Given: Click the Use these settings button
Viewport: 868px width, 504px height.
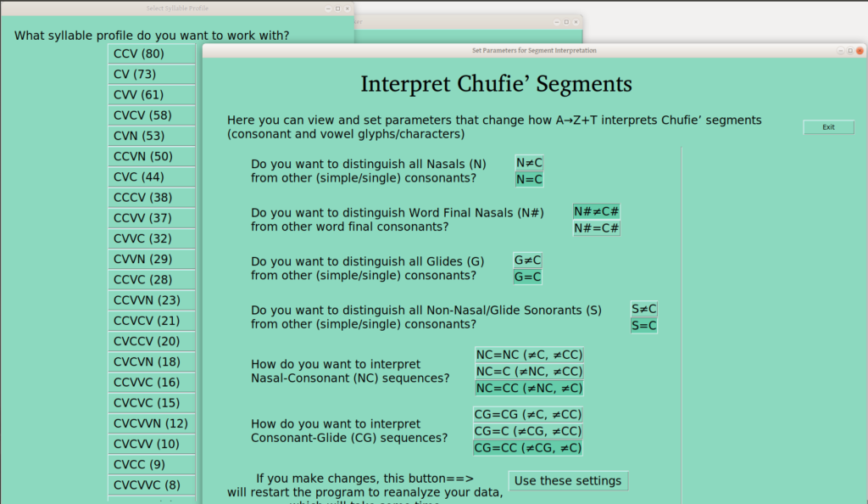Looking at the screenshot, I should point(568,481).
